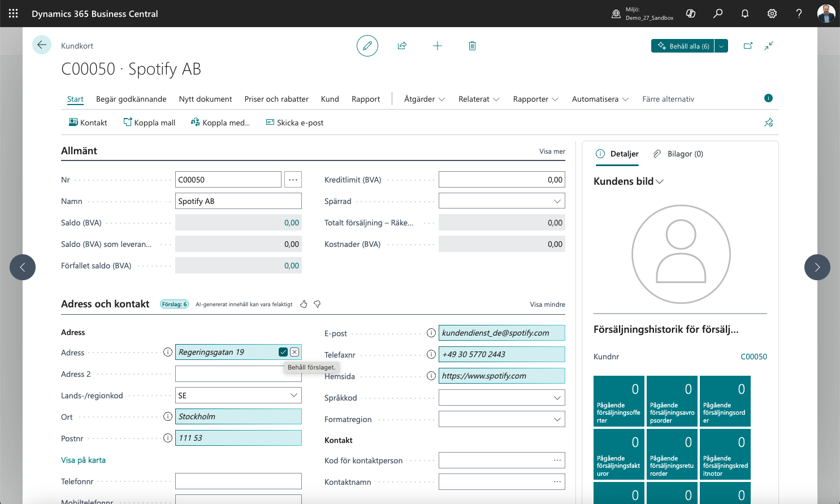Image resolution: width=840 pixels, height=504 pixels.
Task: Click into the Namn input field
Action: [x=238, y=201]
